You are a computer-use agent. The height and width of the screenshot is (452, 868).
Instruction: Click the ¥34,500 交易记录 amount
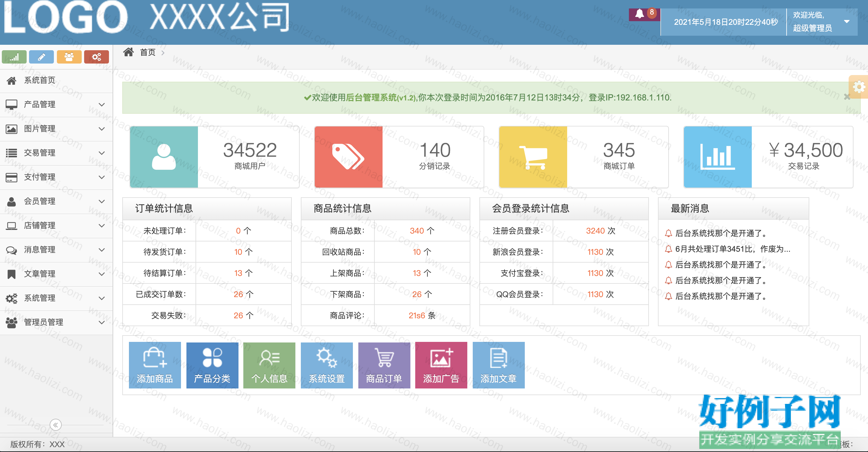point(805,150)
